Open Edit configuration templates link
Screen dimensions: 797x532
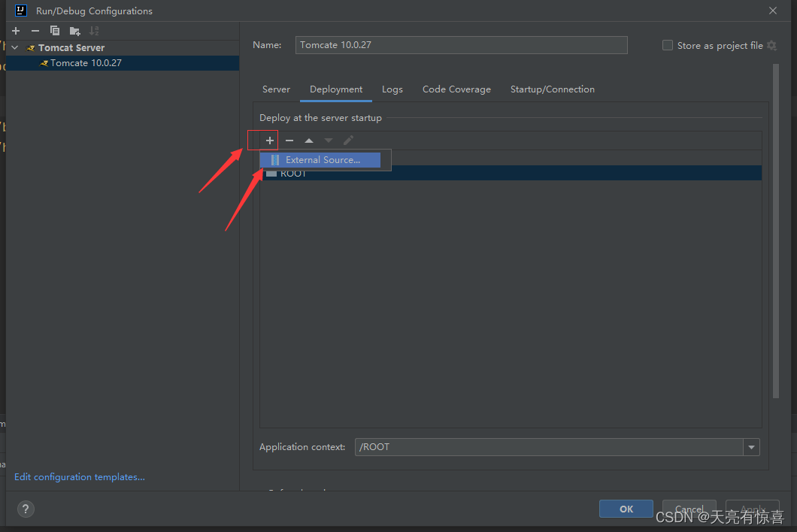pyautogui.click(x=79, y=477)
